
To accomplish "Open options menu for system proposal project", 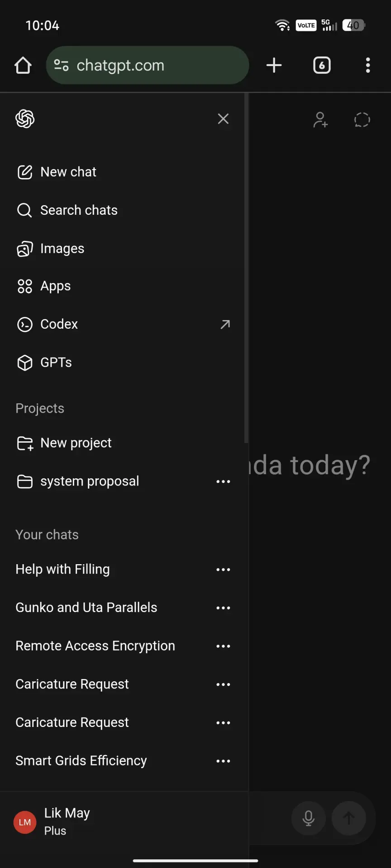I will click(223, 481).
